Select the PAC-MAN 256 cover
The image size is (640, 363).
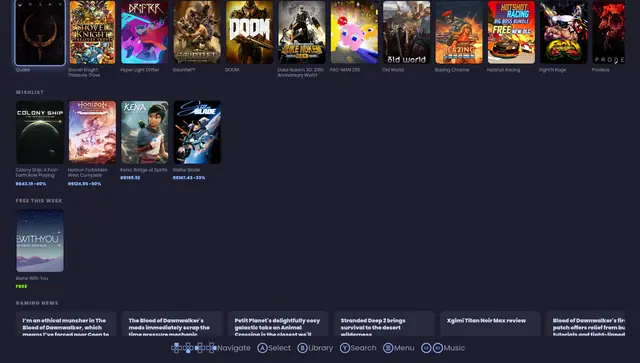pyautogui.click(x=354, y=32)
